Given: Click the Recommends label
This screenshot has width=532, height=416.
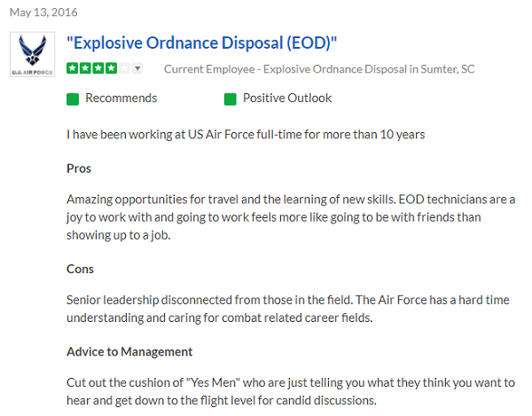Looking at the screenshot, I should 121,98.
